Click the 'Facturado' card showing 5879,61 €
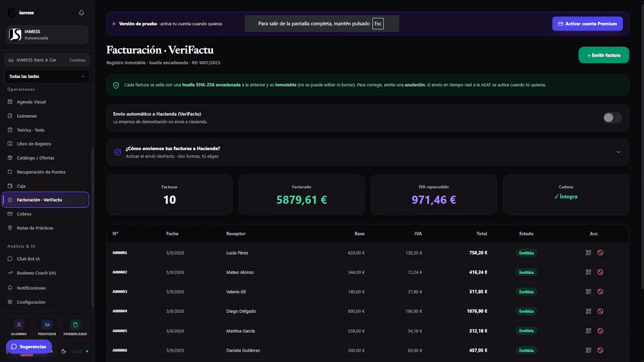 (301, 195)
